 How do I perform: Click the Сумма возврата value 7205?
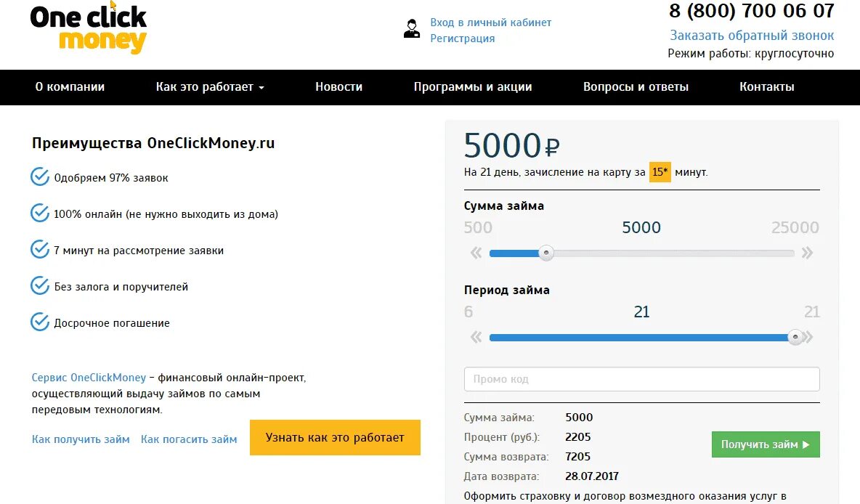pyautogui.click(x=578, y=456)
